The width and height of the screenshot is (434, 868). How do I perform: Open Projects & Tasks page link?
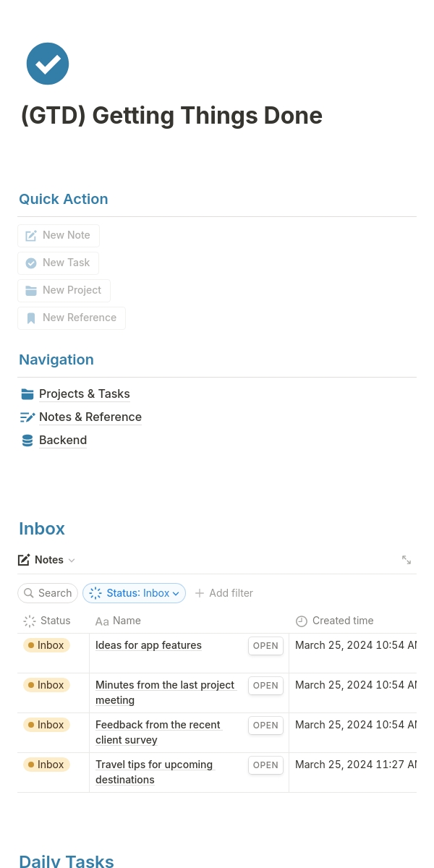coord(84,394)
